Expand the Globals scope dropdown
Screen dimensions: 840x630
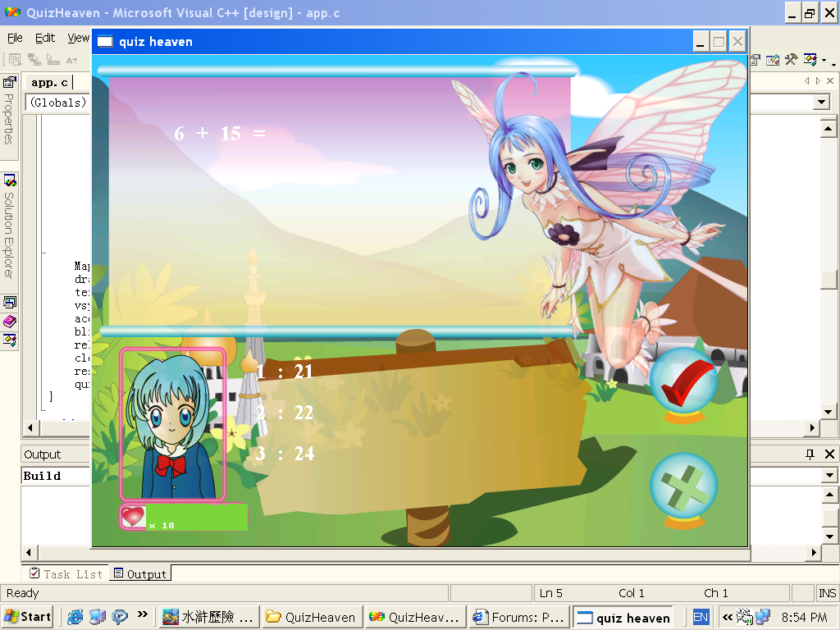(57, 103)
